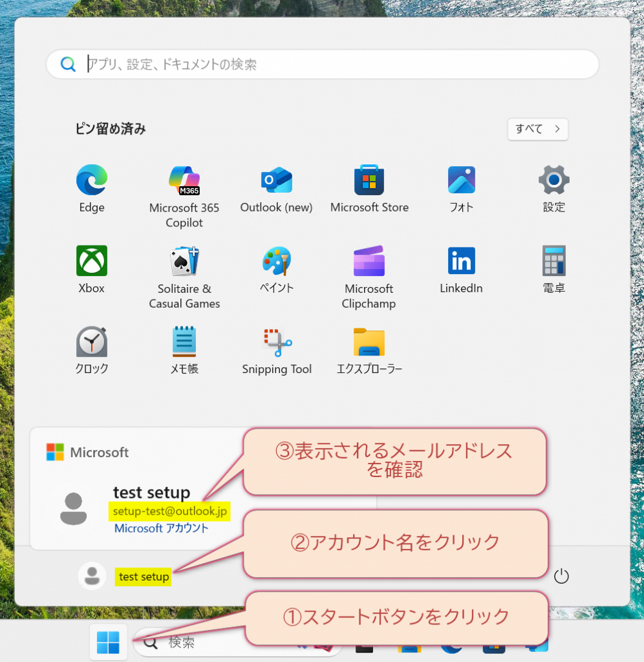Open 設定 from the pinned apps
The width and height of the screenshot is (644, 662).
[x=553, y=180]
